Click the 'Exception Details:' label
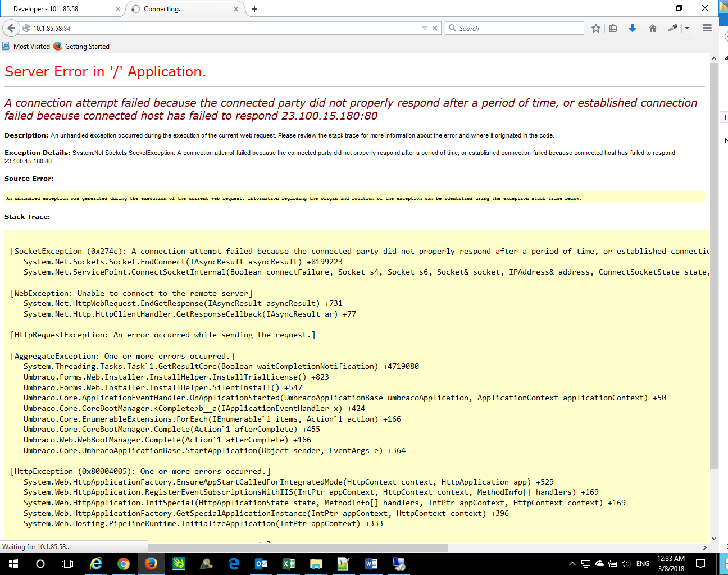Screen dimensions: 728x575 click(37, 153)
